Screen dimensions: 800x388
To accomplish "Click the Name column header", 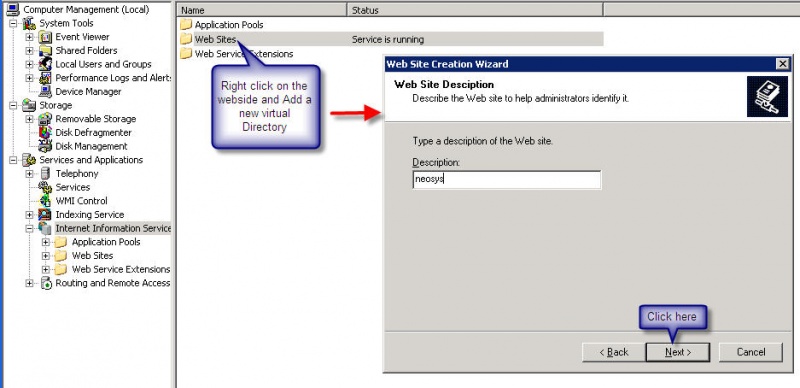I will [x=262, y=10].
